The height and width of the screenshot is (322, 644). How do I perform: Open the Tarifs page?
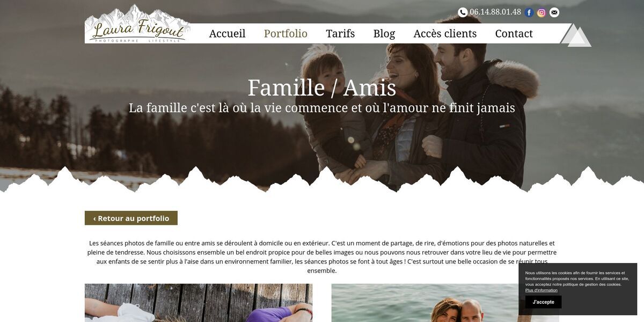340,33
